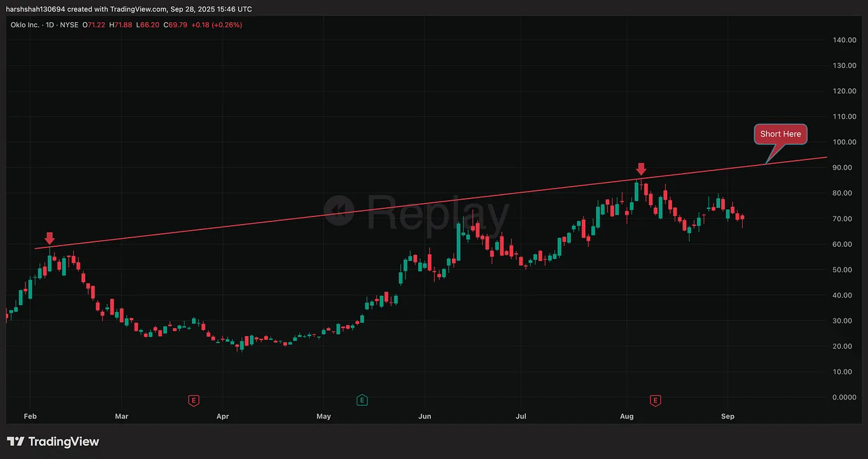Click the red down arrow above the February peak
Image resolution: width=868 pixels, height=459 pixels.
(x=50, y=239)
